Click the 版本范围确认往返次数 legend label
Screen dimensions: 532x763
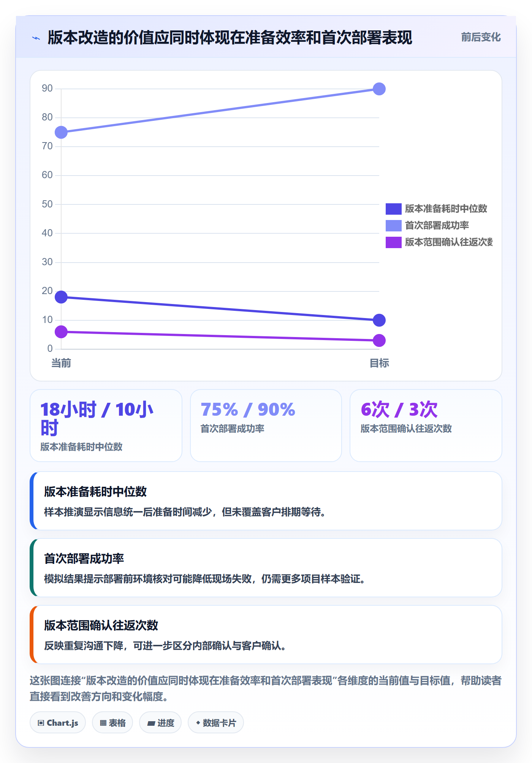tap(449, 242)
